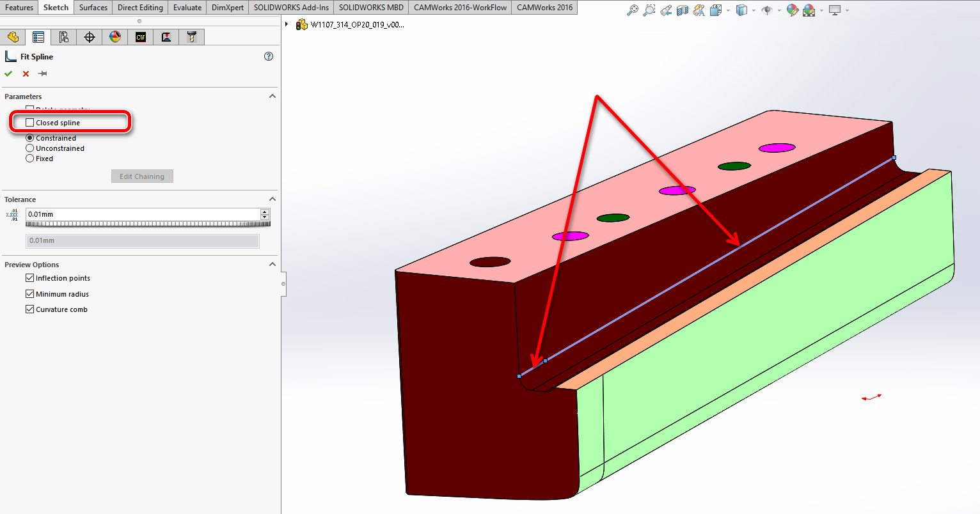Select the Unconstrained radio option
This screenshot has width=980, height=514.
coord(30,148)
